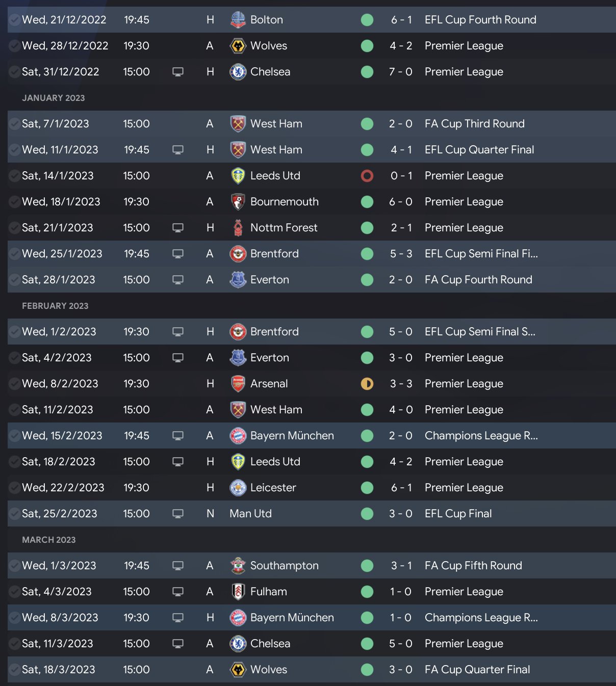Click the Leicester club badge icon
This screenshot has height=686, width=616.
238,488
